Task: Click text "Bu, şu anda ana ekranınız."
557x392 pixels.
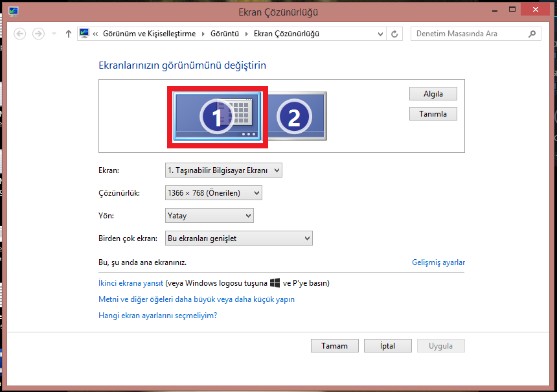Action: pyautogui.click(x=142, y=262)
